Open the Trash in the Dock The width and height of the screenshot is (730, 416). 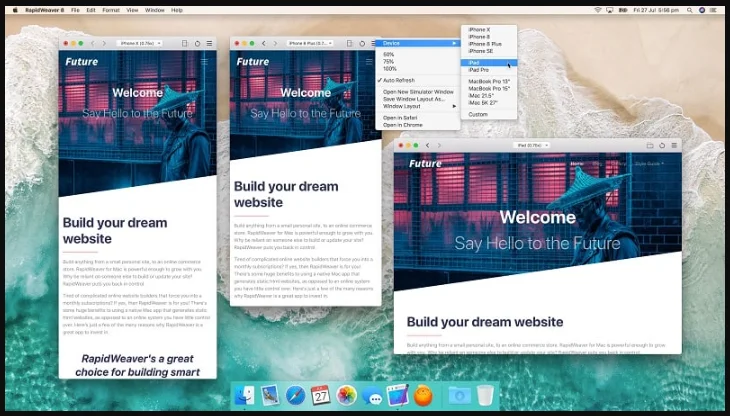pyautogui.click(x=485, y=396)
